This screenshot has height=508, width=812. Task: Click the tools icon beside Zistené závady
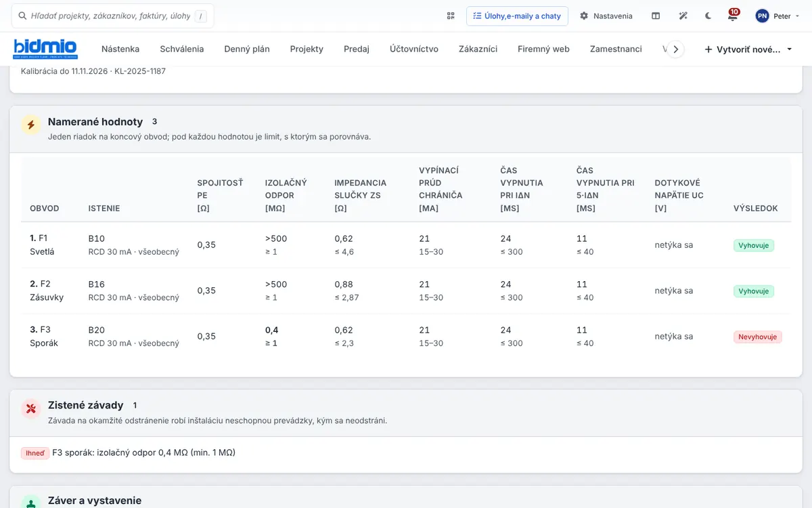pos(30,408)
